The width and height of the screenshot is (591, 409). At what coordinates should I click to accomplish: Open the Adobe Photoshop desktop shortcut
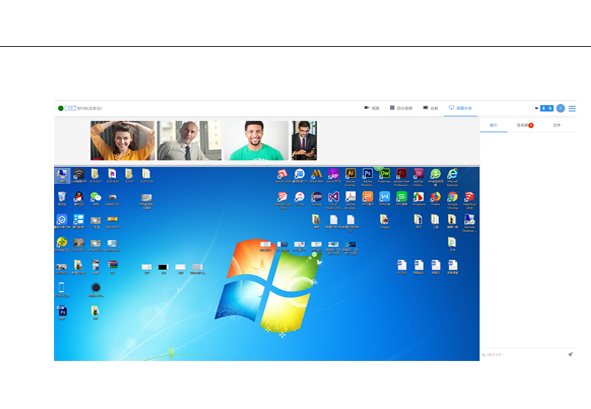[367, 176]
